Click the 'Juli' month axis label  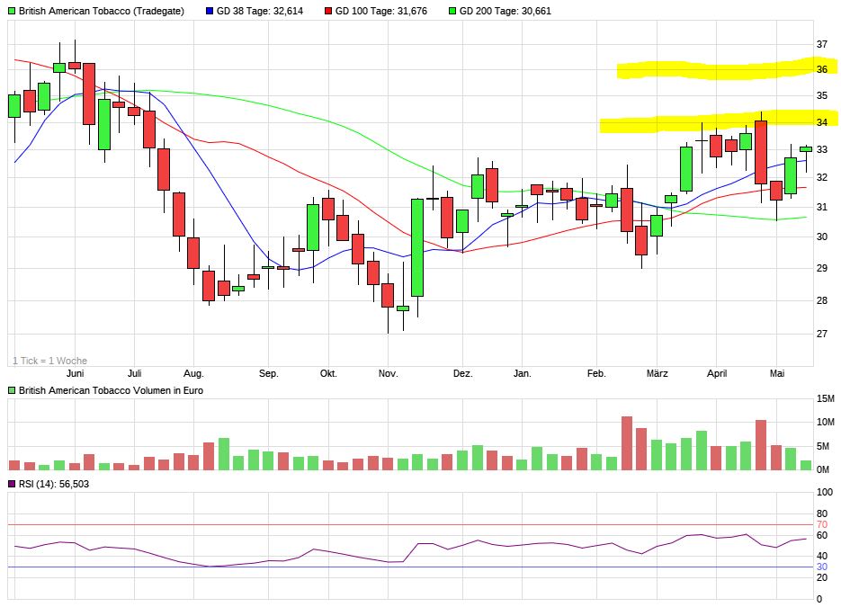pyautogui.click(x=135, y=374)
